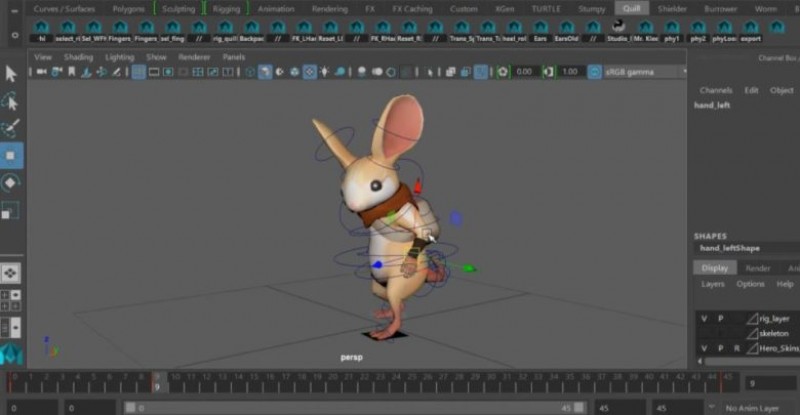Choose the Paint Selection tool
800x415 pixels.
click(11, 129)
